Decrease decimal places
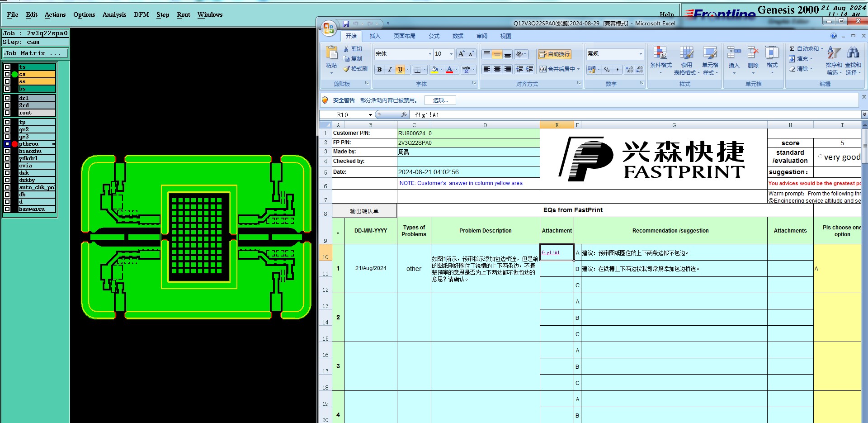The height and width of the screenshot is (423, 868). [x=639, y=70]
